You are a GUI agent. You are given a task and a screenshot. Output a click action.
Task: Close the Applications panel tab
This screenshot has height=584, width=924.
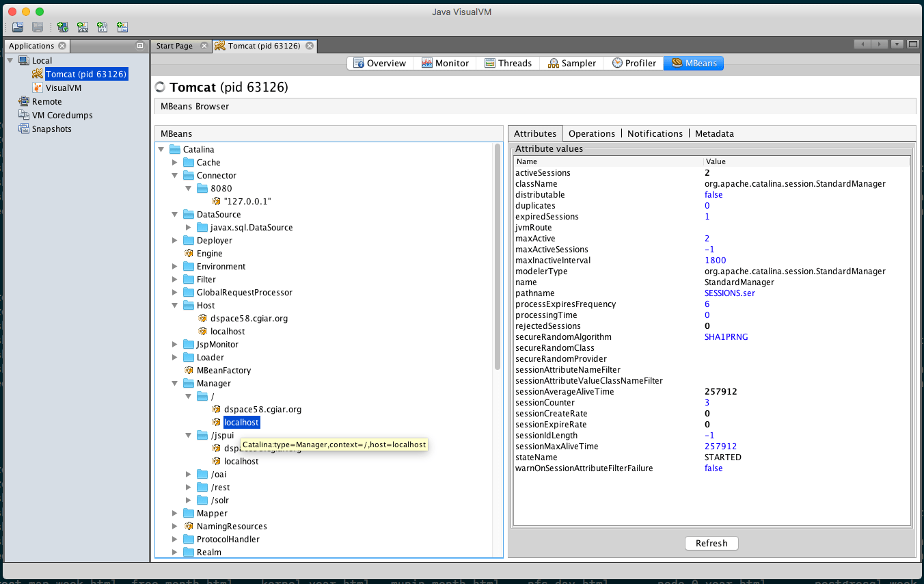point(62,46)
